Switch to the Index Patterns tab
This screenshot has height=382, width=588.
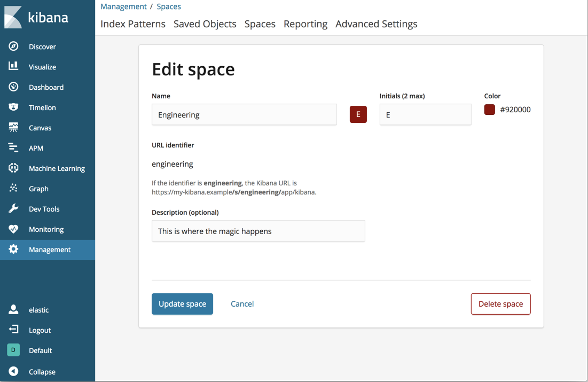(x=133, y=24)
